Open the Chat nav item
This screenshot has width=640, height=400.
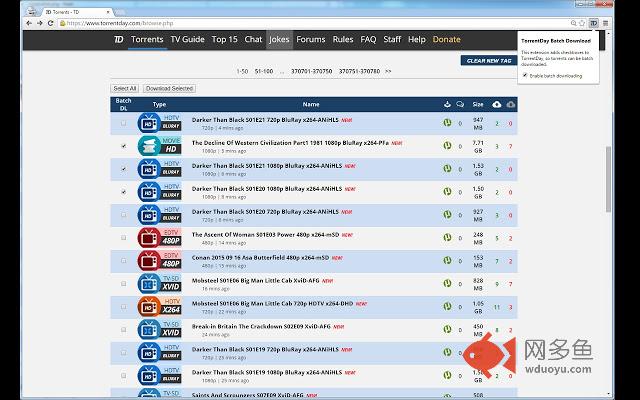click(x=253, y=39)
